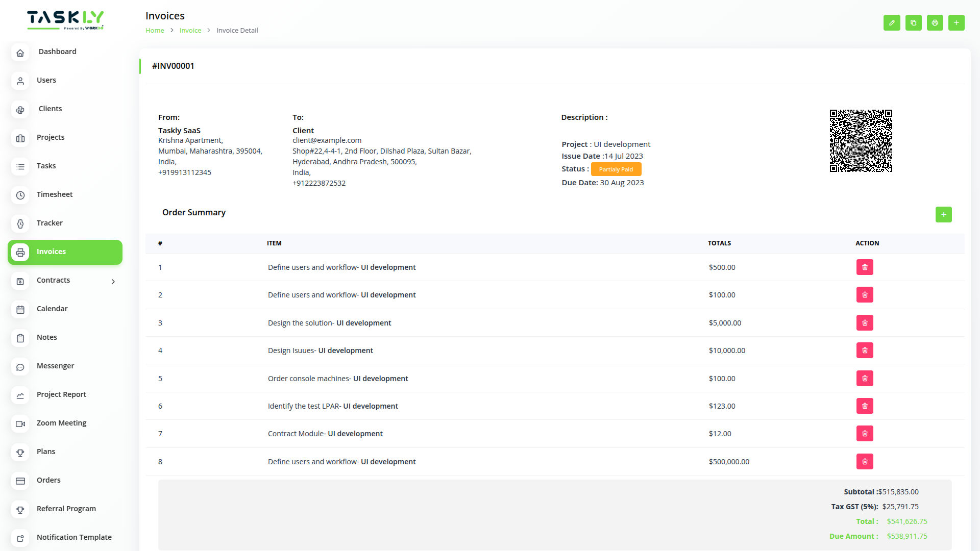Open the Messenger from the sidebar
This screenshot has width=980, height=551.
[x=55, y=366]
